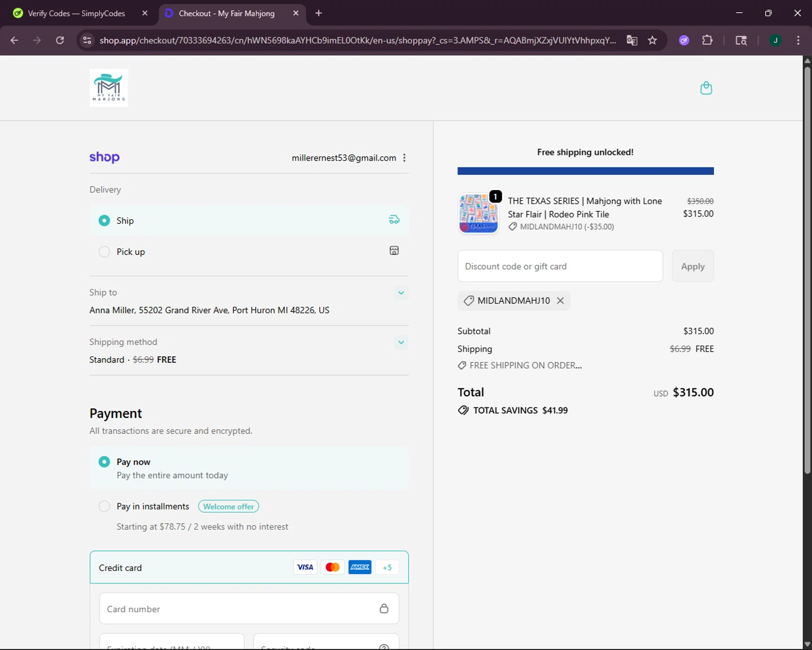Click the translate page icon

632,40
